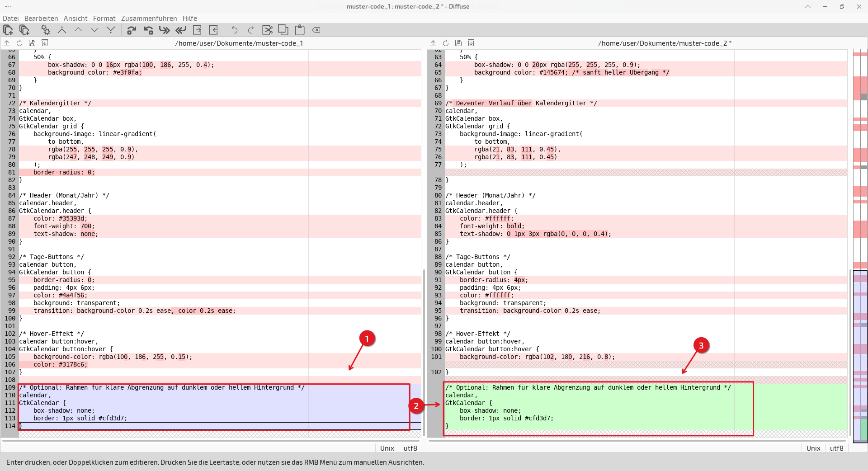The image size is (868, 471).
Task: Click the new two-way file merge icon
Action: 8,30
